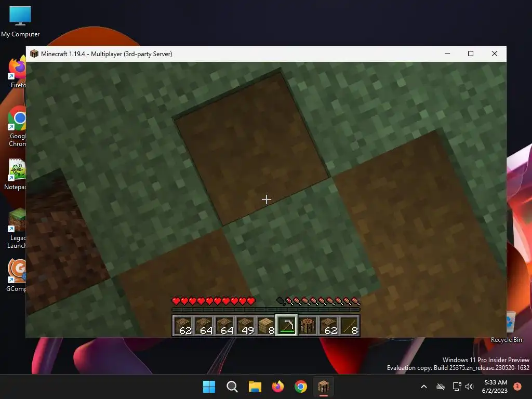The width and height of the screenshot is (532, 399).
Task: Launch Firefox from the taskbar
Action: 278,387
